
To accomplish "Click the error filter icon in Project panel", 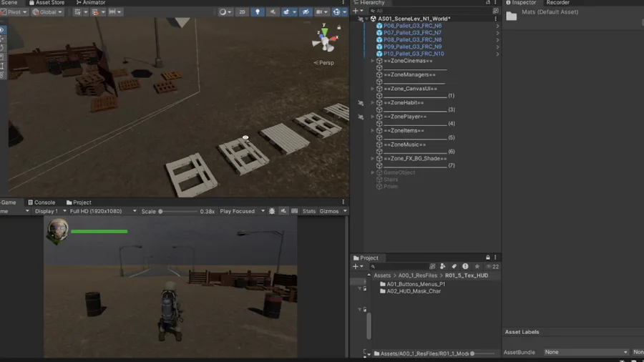I will pos(465,266).
